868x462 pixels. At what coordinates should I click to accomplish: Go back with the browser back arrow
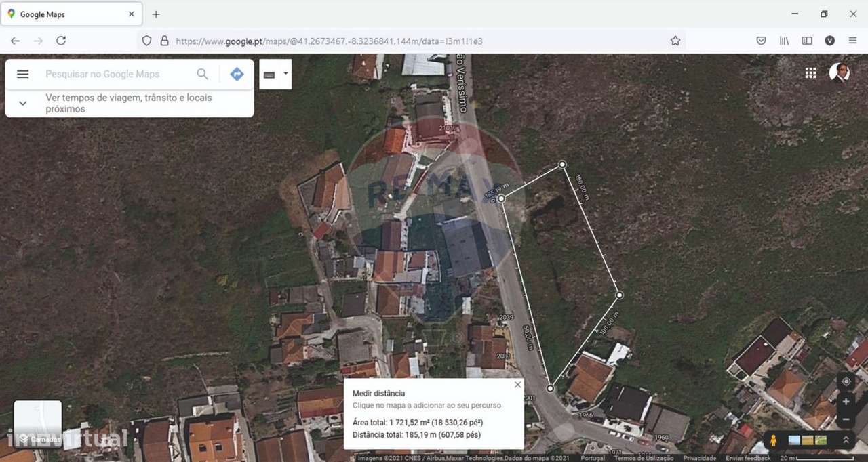click(15, 41)
